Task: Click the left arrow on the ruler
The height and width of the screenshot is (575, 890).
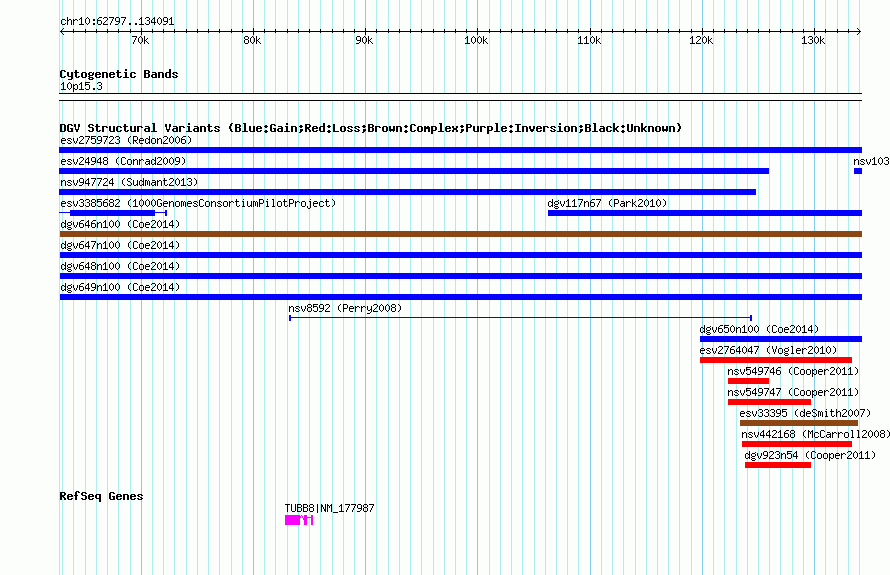Action: pos(62,32)
